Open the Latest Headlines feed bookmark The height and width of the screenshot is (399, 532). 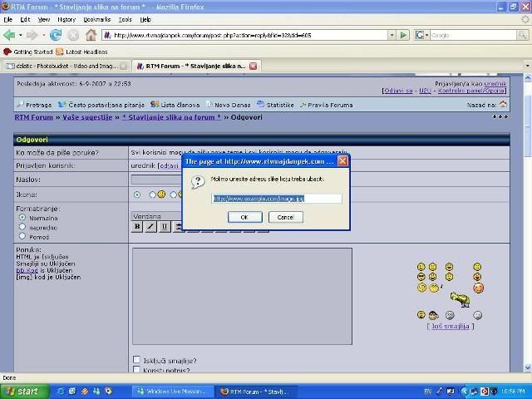81,52
